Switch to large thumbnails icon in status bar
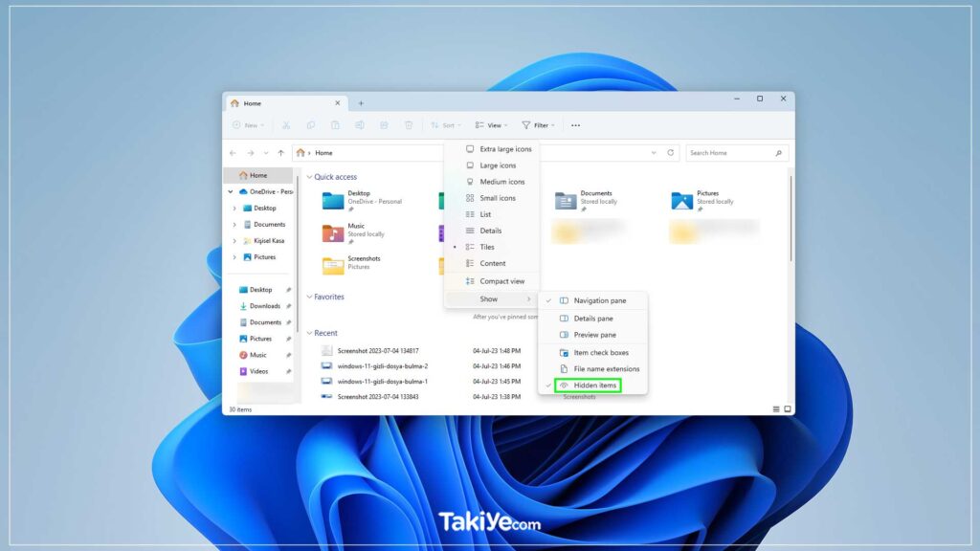 click(x=788, y=409)
